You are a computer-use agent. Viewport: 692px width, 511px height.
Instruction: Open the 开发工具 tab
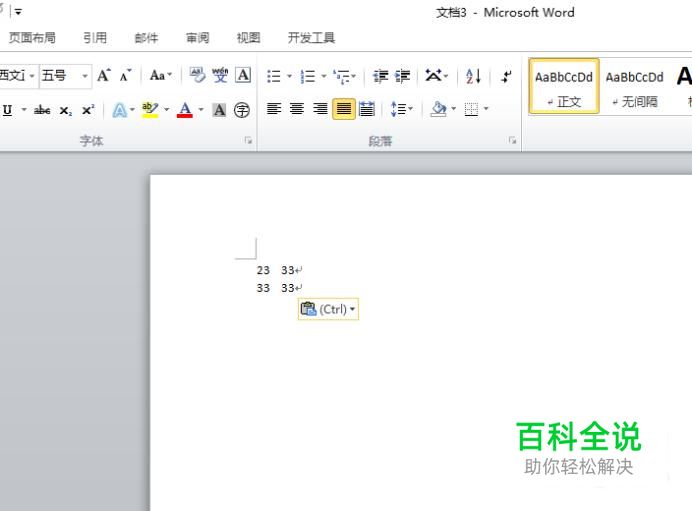311,38
